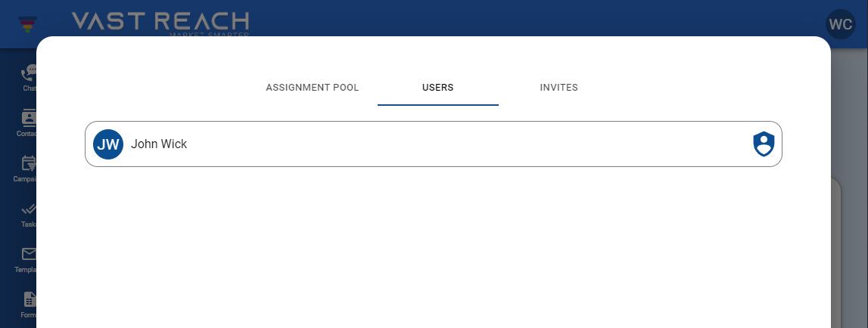Open Forms from the sidebar

point(29,305)
